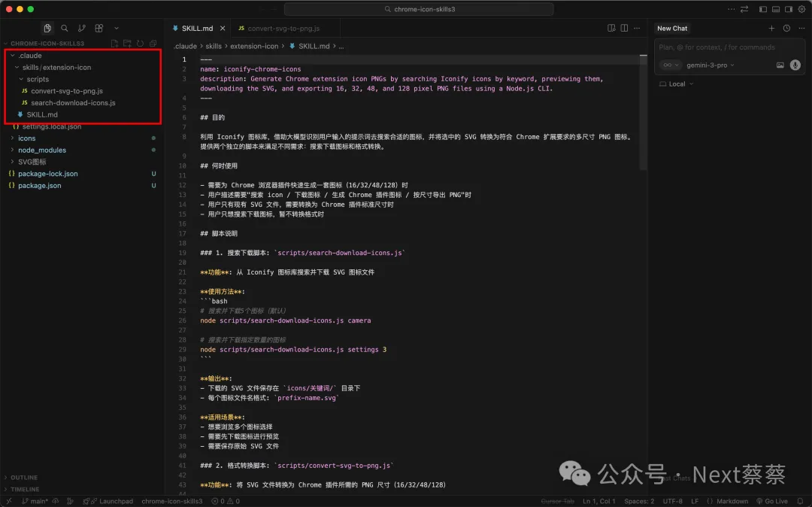Click the New File icon in explorer
Screen dimensions: 812x507
click(x=114, y=44)
